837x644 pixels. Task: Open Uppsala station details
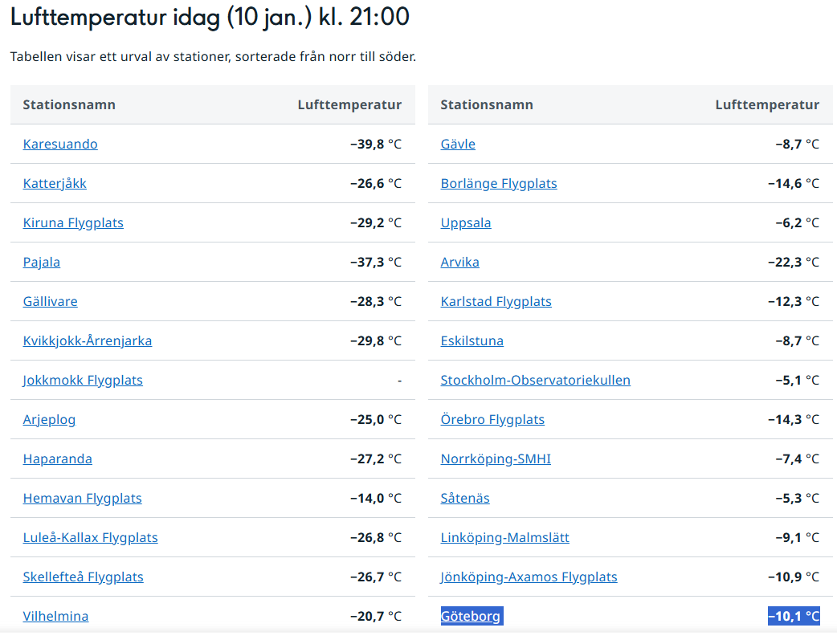465,223
